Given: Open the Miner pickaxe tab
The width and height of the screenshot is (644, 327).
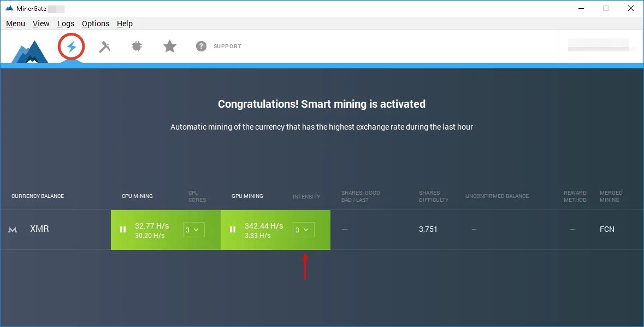Looking at the screenshot, I should [x=104, y=46].
